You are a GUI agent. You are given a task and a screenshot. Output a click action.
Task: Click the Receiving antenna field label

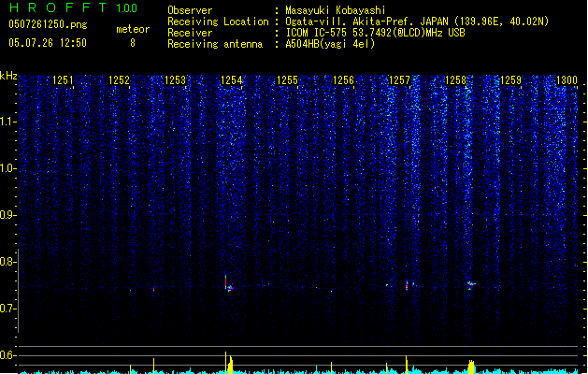pos(215,44)
